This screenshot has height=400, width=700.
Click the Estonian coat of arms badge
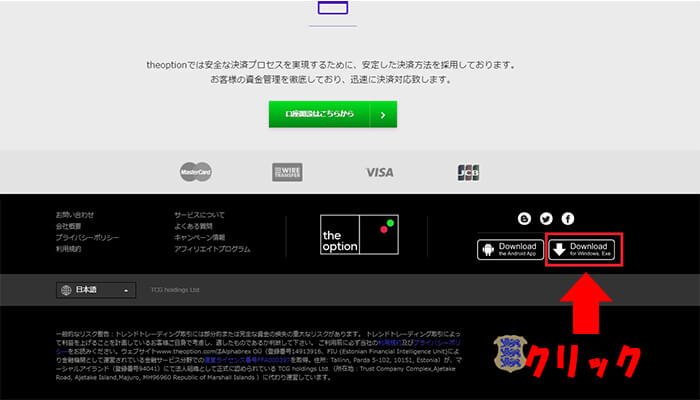pos(510,354)
